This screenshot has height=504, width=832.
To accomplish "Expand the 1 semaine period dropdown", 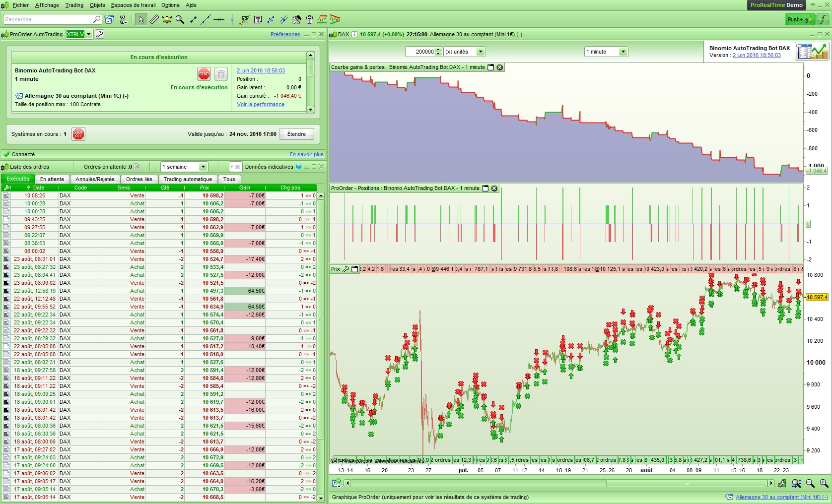I will [203, 167].
